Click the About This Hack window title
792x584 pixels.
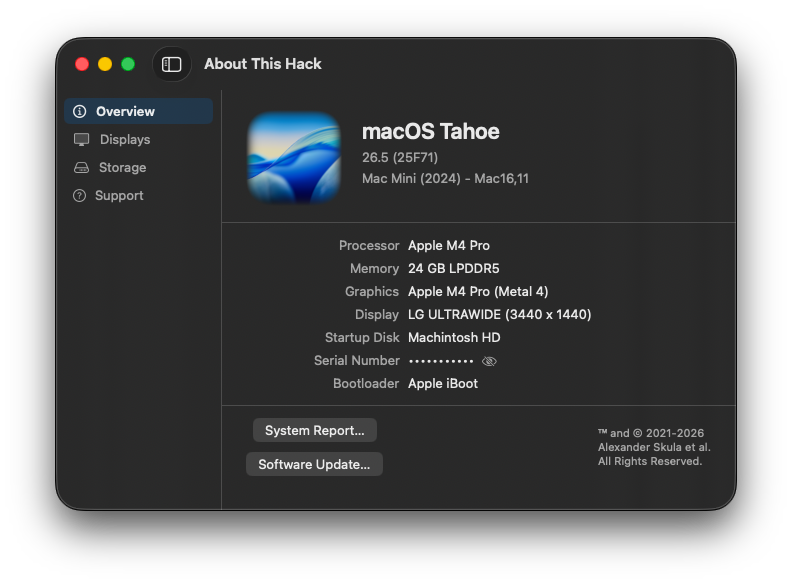tap(263, 64)
